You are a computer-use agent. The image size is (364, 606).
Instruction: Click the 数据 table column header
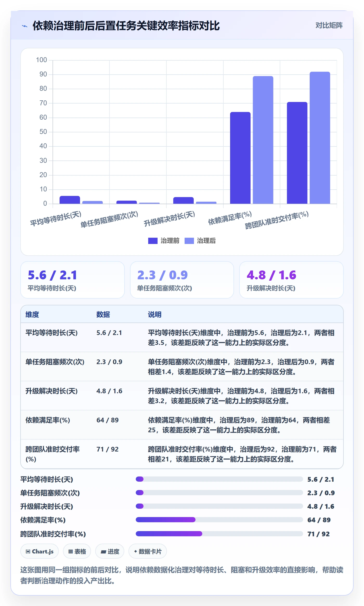[103, 314]
